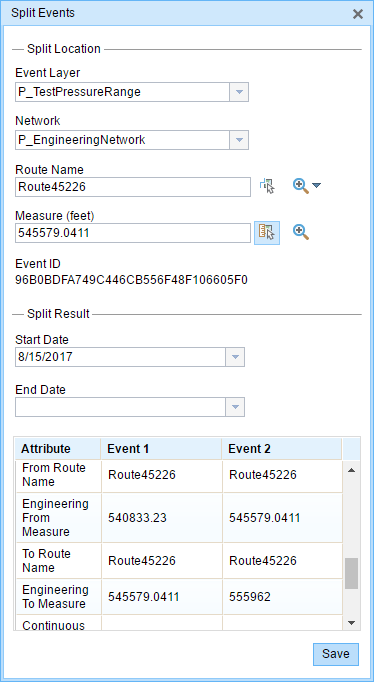Click the zoom to route magnifier icon
This screenshot has height=682, width=374.
pos(301,186)
